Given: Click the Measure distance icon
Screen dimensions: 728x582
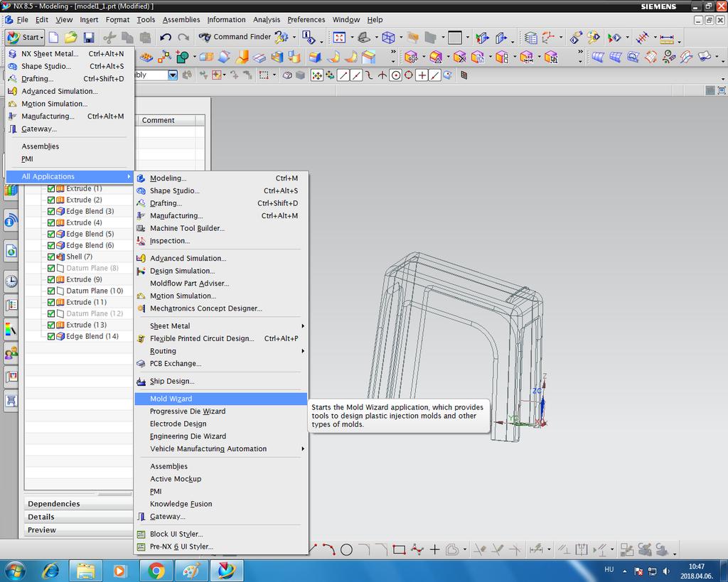Looking at the screenshot, I should 667,38.
